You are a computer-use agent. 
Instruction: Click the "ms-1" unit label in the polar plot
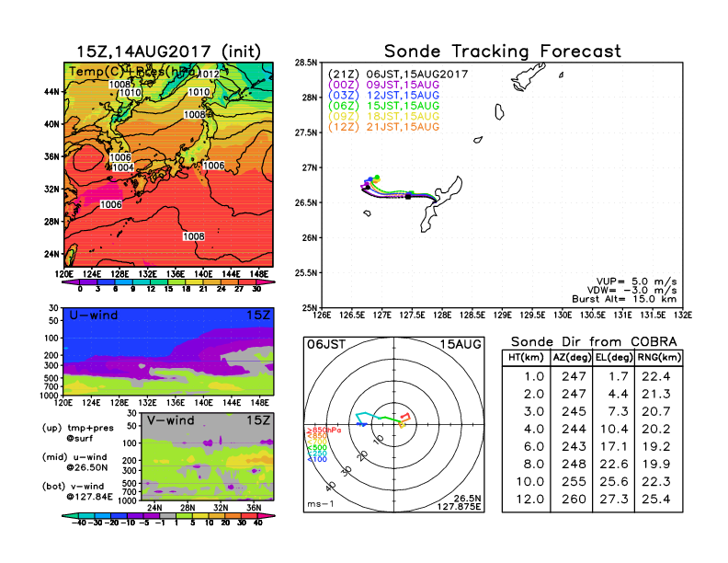coord(321,504)
